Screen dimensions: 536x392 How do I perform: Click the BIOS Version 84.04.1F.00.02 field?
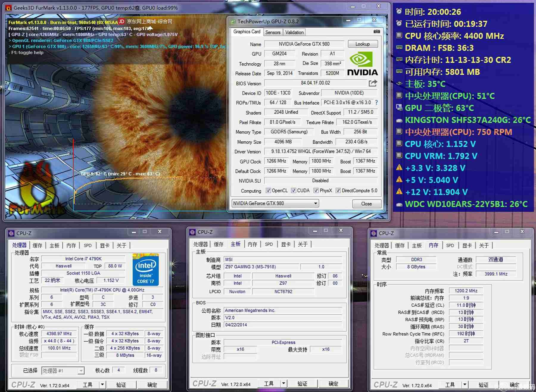point(315,83)
